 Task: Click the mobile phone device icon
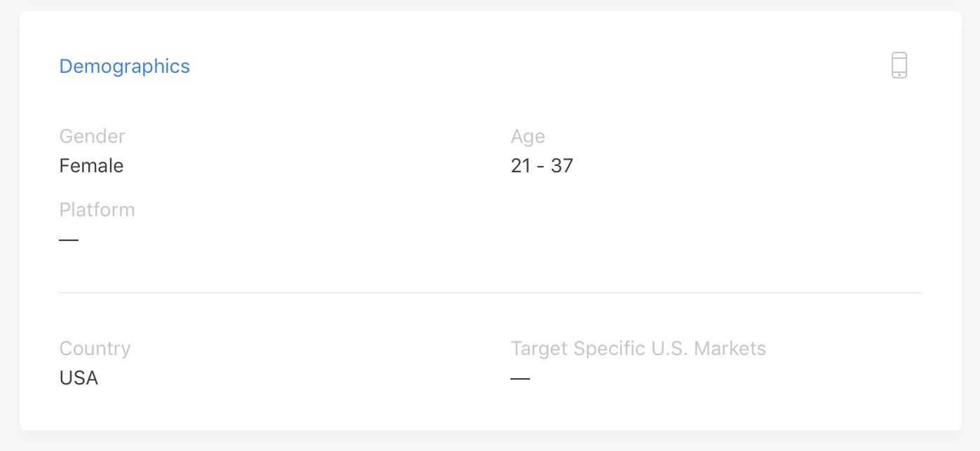[x=899, y=65]
